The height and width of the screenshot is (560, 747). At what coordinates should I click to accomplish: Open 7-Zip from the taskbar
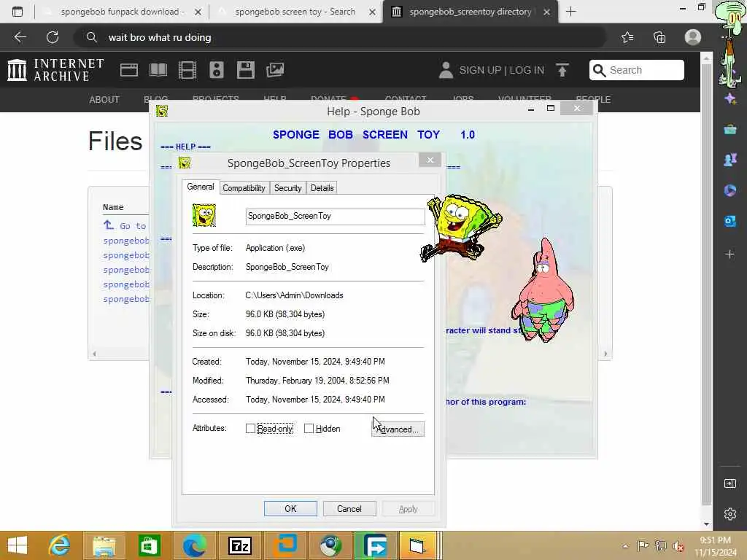240,545
